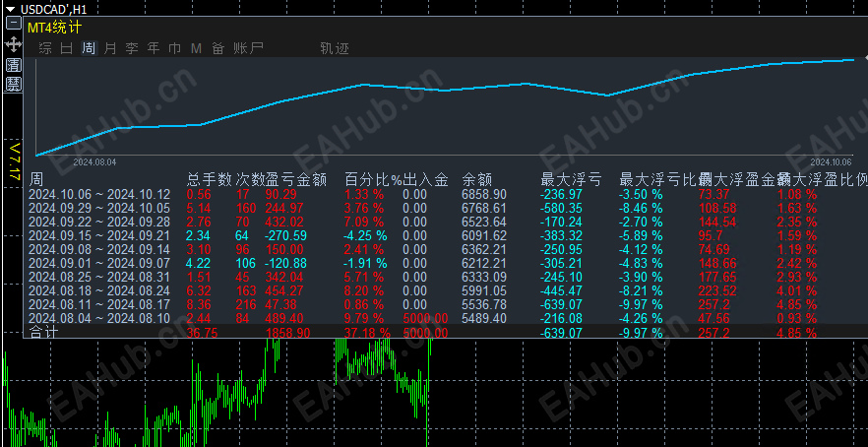The width and height of the screenshot is (868, 447).
Task: Click the deposit value 5000.00 in 2024.08.04 row
Action: click(x=425, y=318)
